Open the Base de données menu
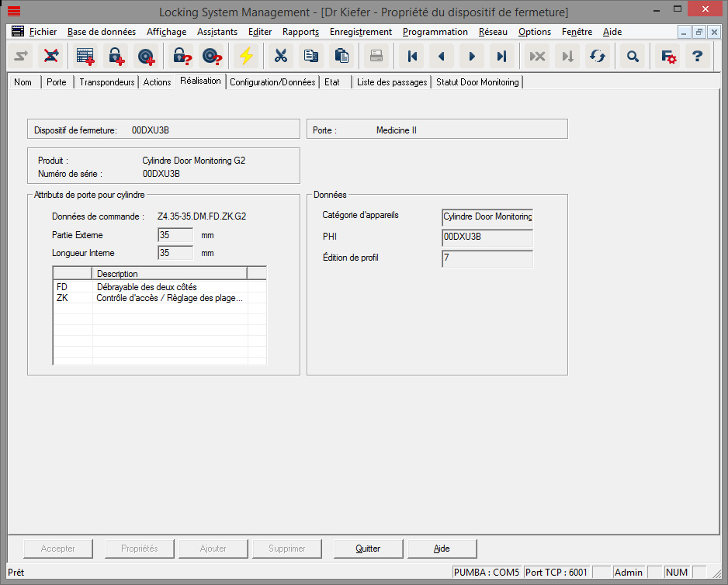This screenshot has height=585, width=728. [102, 32]
